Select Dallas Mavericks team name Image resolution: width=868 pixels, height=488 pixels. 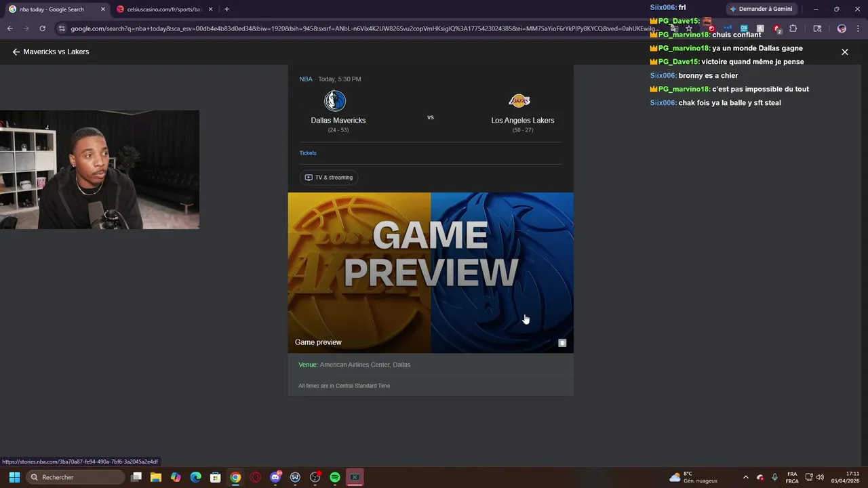coord(338,121)
